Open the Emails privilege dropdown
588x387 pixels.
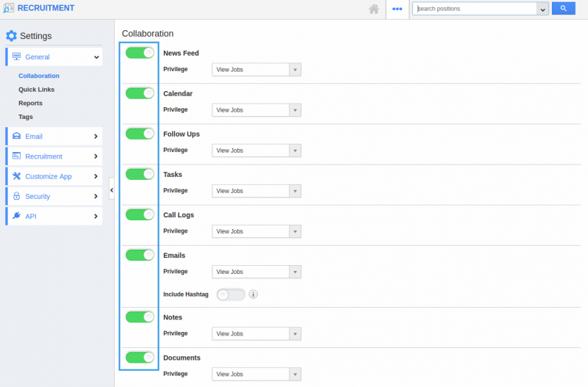point(257,272)
